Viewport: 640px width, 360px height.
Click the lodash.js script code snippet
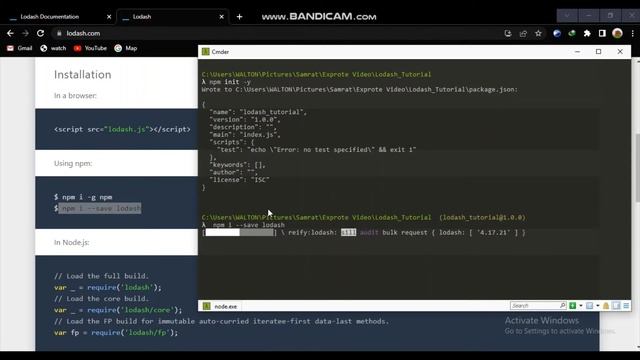[122, 129]
